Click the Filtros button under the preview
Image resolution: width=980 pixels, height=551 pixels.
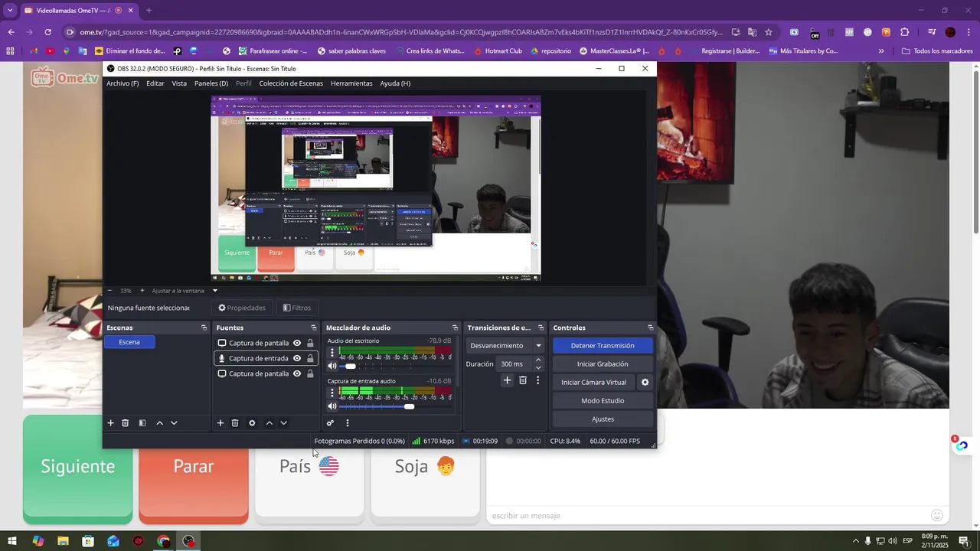(x=297, y=308)
